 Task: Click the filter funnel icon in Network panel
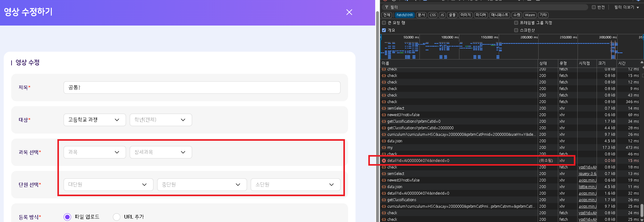[x=387, y=7]
